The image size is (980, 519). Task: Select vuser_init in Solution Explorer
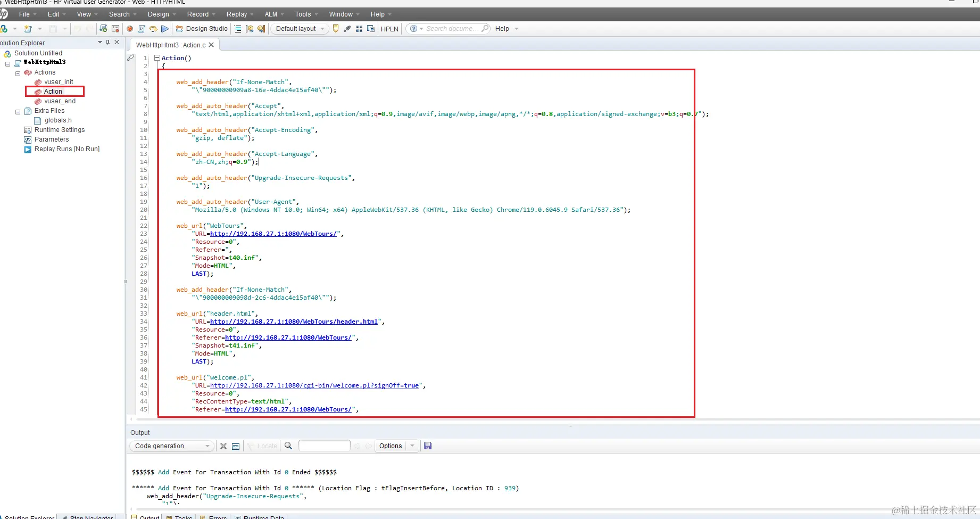tap(59, 82)
